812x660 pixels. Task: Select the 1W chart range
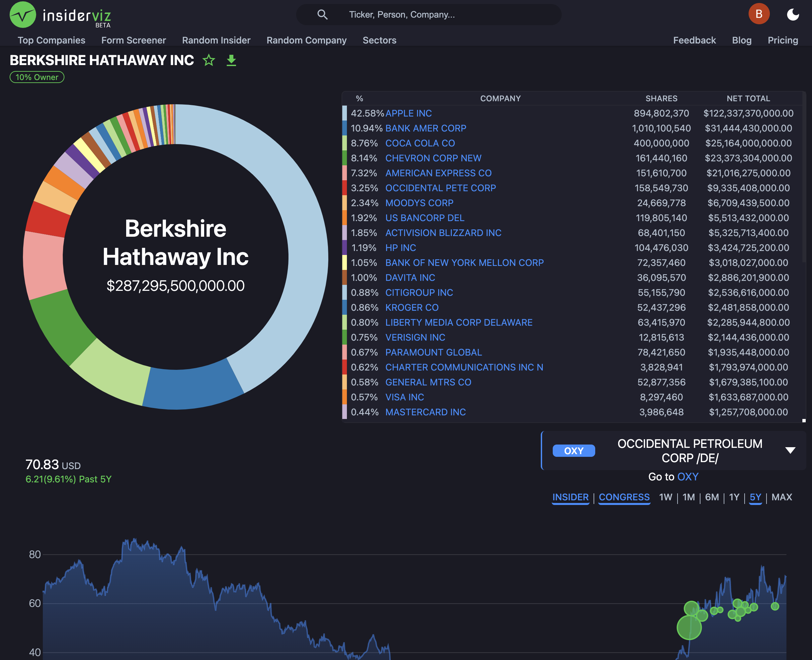click(x=666, y=497)
